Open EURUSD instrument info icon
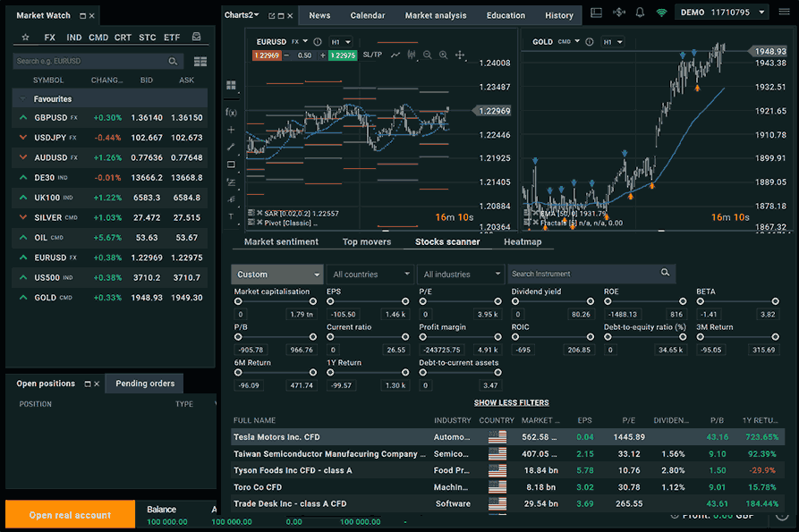 318,42
